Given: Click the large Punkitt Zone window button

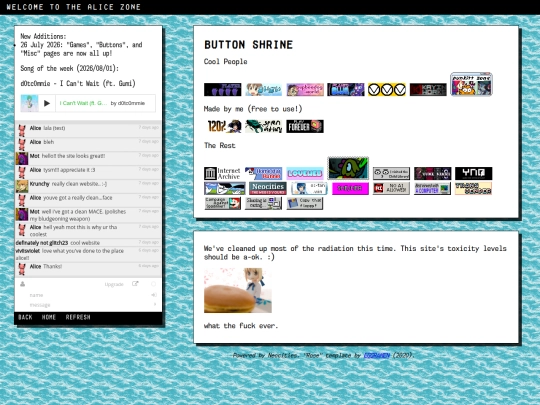Looking at the screenshot, I should pos(471,84).
